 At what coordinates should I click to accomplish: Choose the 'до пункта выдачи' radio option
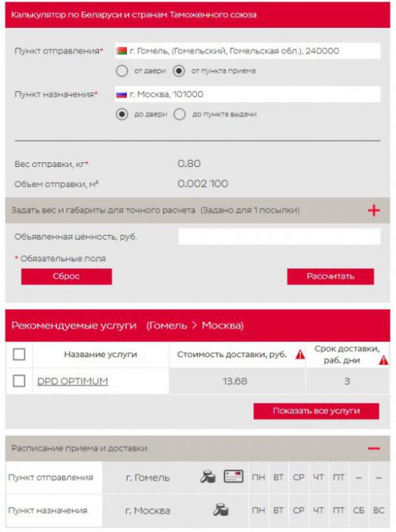click(x=180, y=114)
